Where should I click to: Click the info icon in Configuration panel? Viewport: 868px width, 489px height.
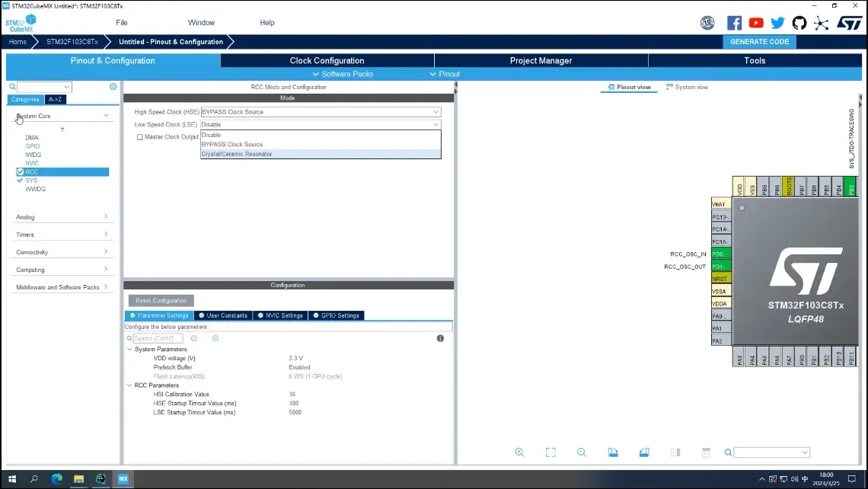(x=440, y=338)
